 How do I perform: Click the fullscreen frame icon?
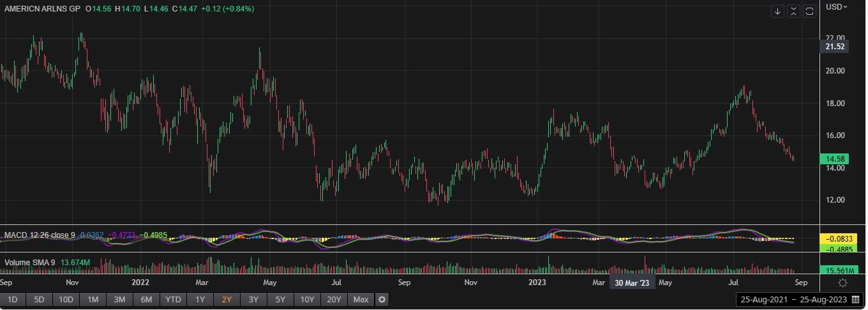point(809,12)
